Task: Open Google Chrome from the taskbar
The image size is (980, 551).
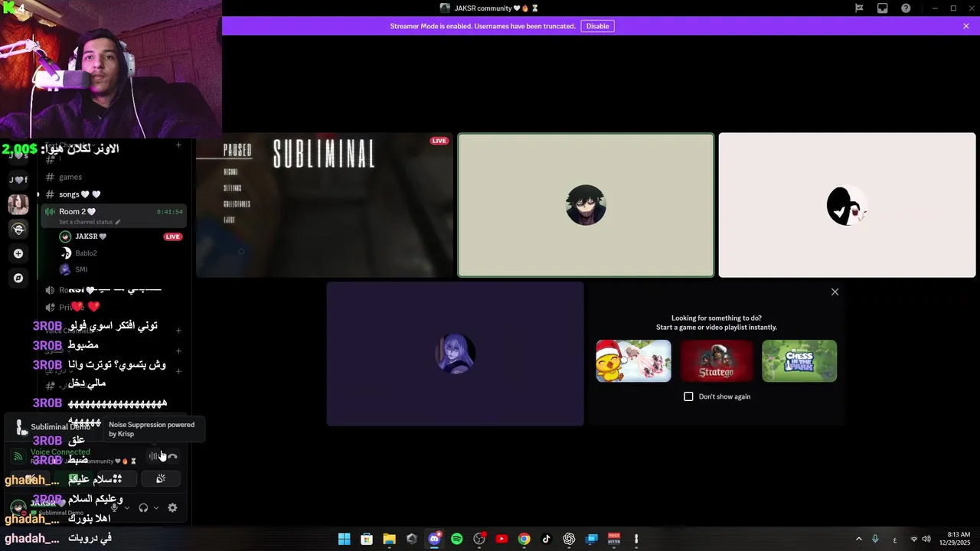Action: [x=524, y=539]
